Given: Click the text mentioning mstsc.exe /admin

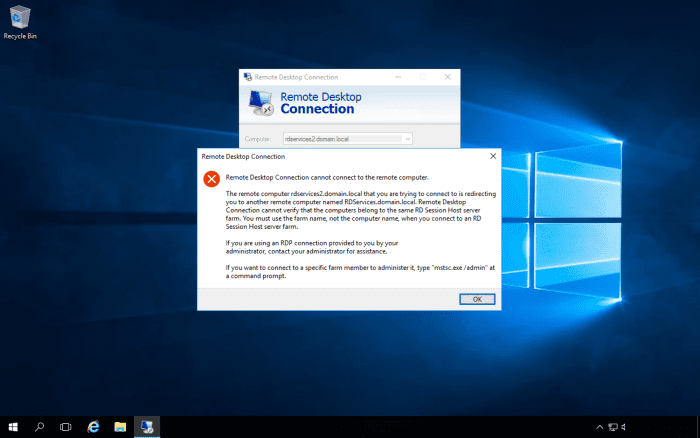Looking at the screenshot, I should click(360, 272).
